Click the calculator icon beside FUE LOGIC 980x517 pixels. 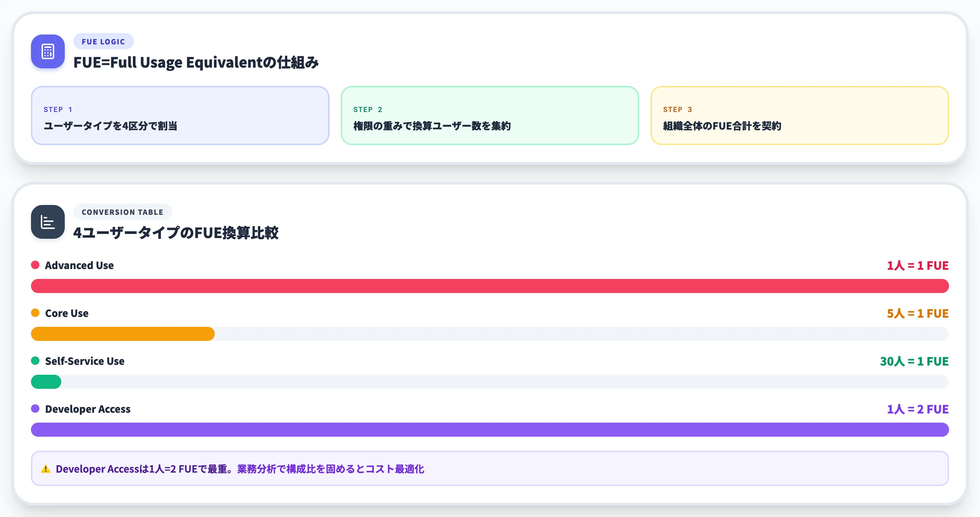click(48, 51)
